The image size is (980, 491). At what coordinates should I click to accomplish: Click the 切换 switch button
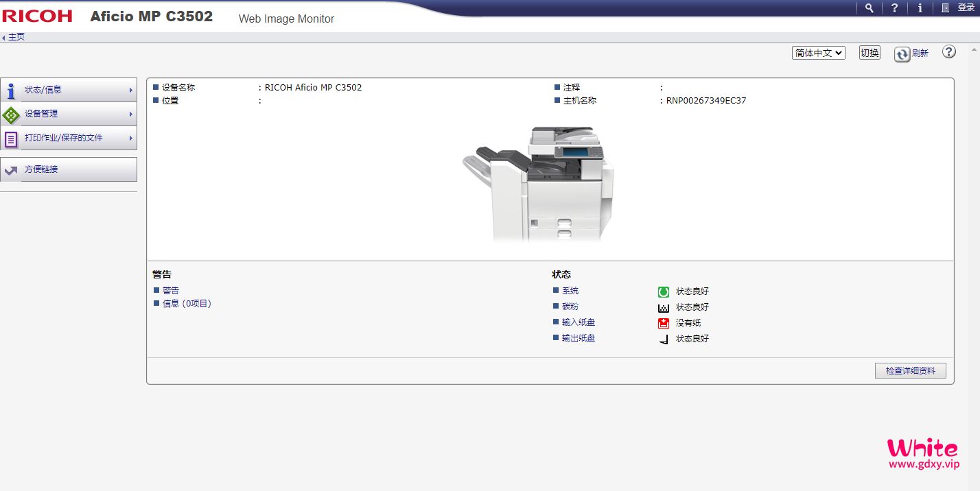coord(870,53)
